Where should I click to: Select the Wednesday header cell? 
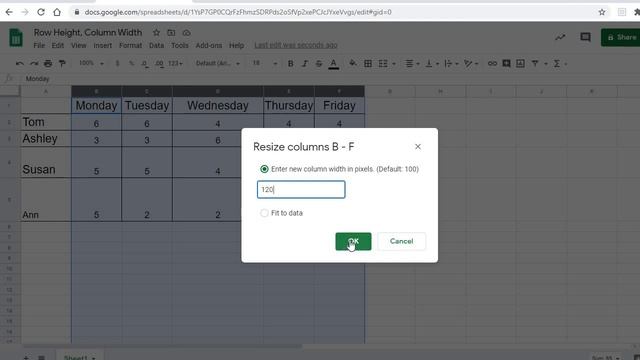pyautogui.click(x=218, y=105)
